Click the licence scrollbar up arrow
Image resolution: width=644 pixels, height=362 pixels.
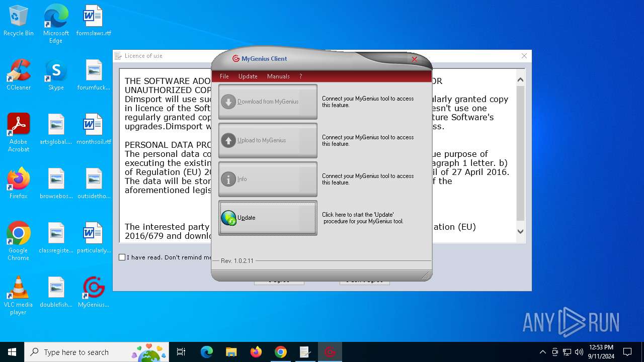[x=520, y=80]
